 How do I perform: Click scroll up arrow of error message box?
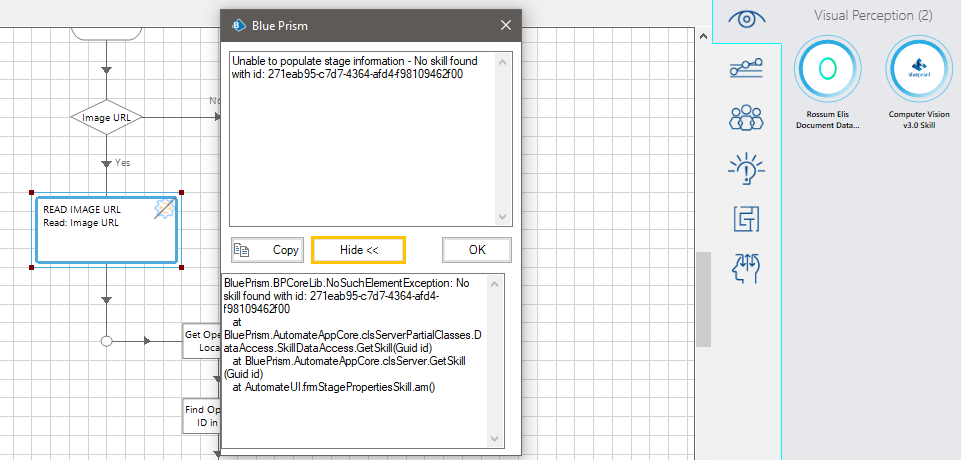[503, 62]
